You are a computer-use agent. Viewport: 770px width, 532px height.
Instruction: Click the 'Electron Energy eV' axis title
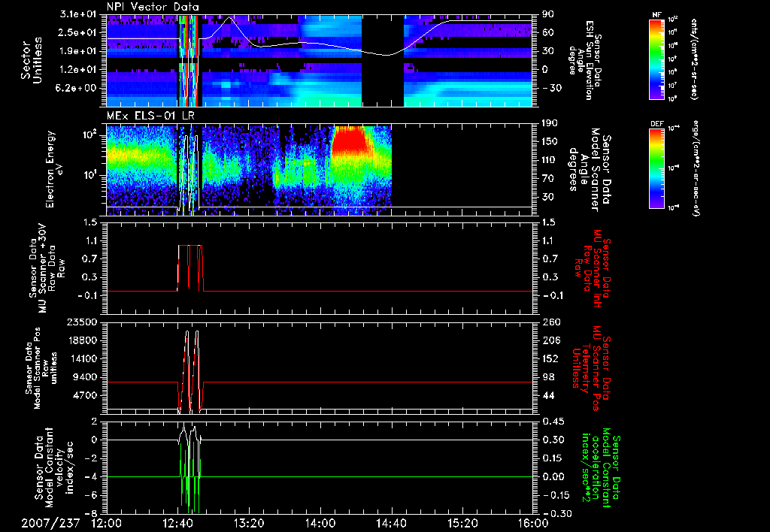click(x=56, y=169)
